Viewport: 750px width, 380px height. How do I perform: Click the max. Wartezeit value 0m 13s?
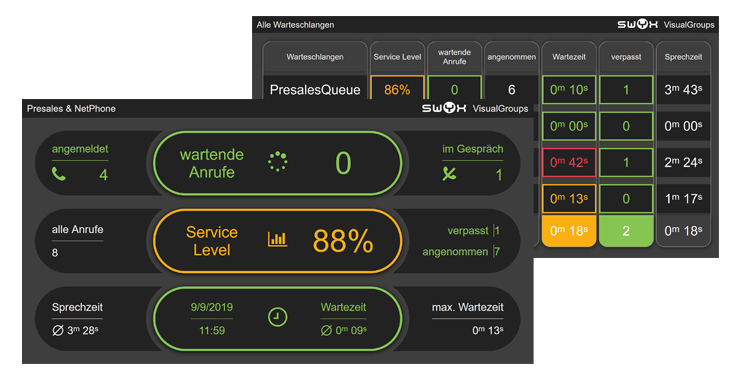[x=487, y=330]
